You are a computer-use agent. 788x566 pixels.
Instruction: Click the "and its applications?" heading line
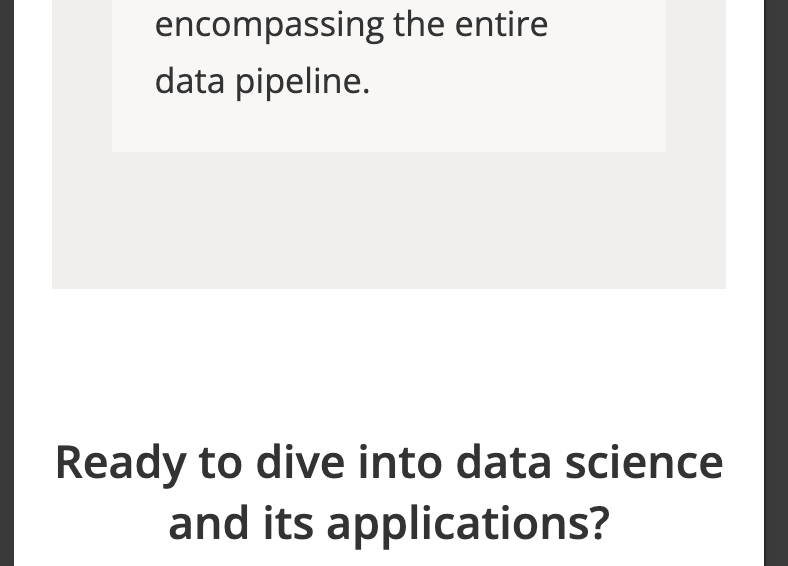[388, 522]
